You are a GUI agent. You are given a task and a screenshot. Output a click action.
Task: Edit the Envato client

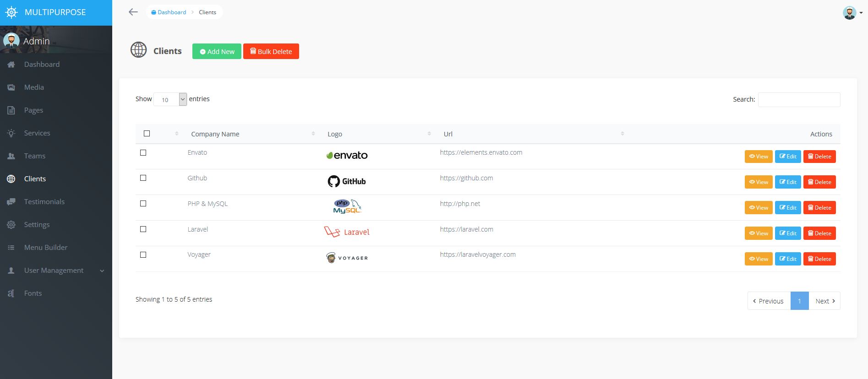tap(788, 157)
